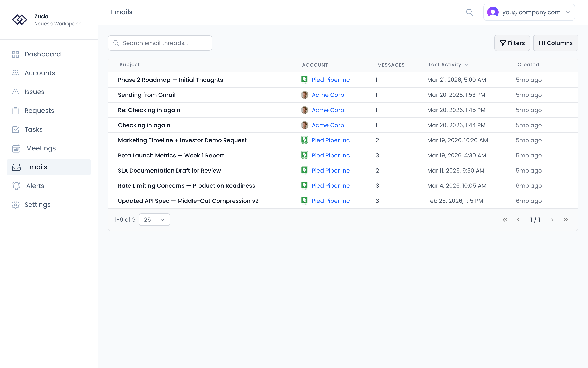Open Re: Checking in again thread
The width and height of the screenshot is (588, 368).
pos(149,110)
